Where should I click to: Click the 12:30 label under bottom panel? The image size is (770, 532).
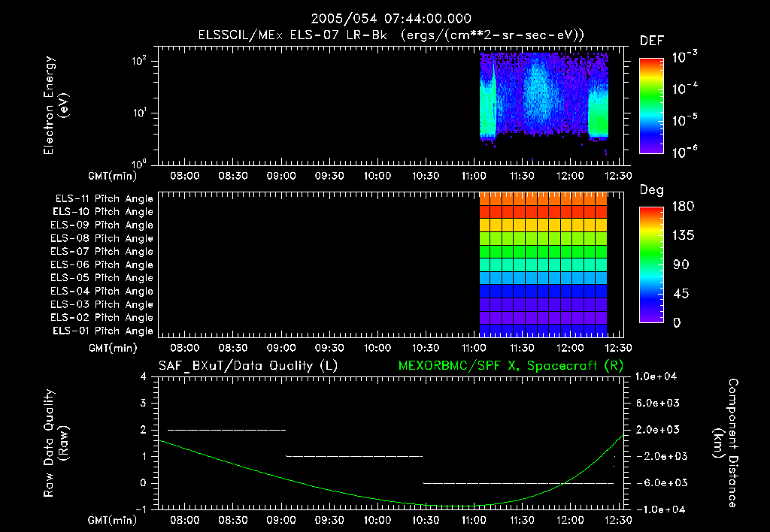[x=618, y=520]
